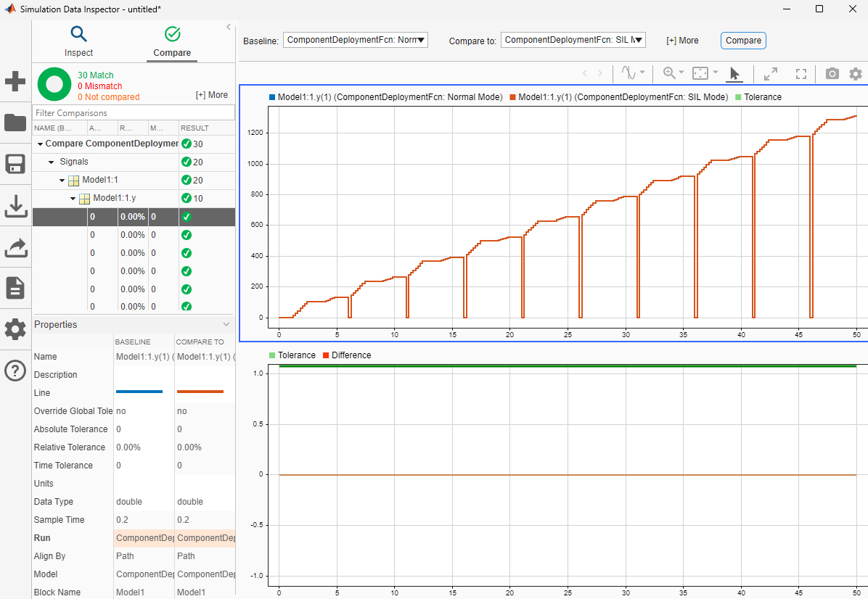Viewport: 868px width, 599px height.
Task: Click the Save disk icon
Action: click(15, 164)
